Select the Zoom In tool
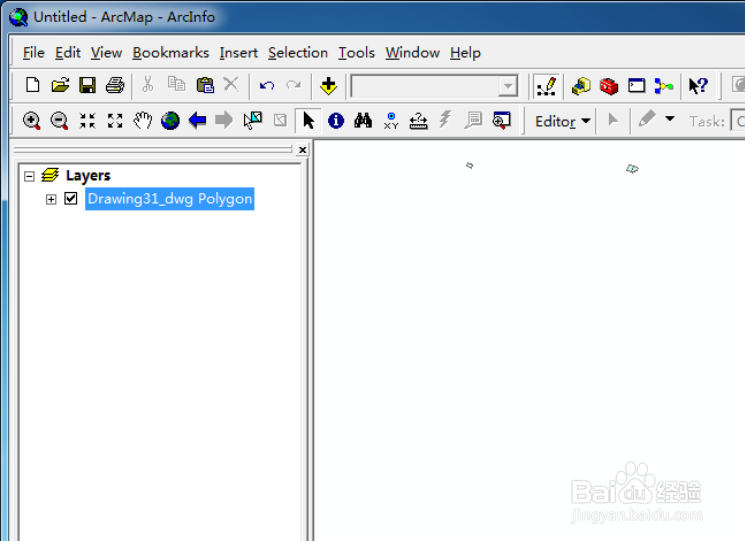The image size is (745, 541). [31, 121]
